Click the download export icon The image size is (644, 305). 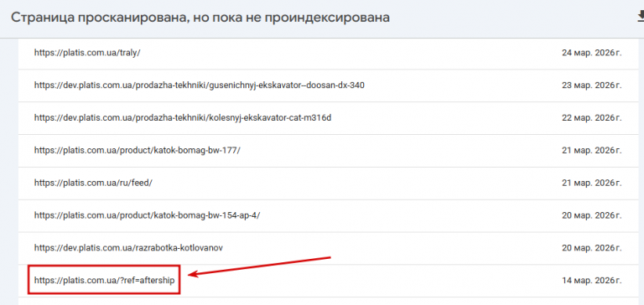point(641,17)
